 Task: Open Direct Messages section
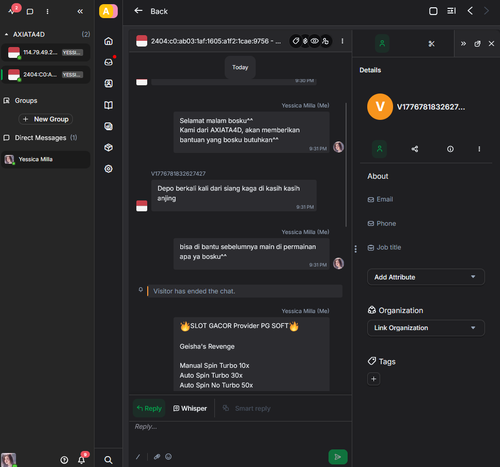(x=40, y=138)
